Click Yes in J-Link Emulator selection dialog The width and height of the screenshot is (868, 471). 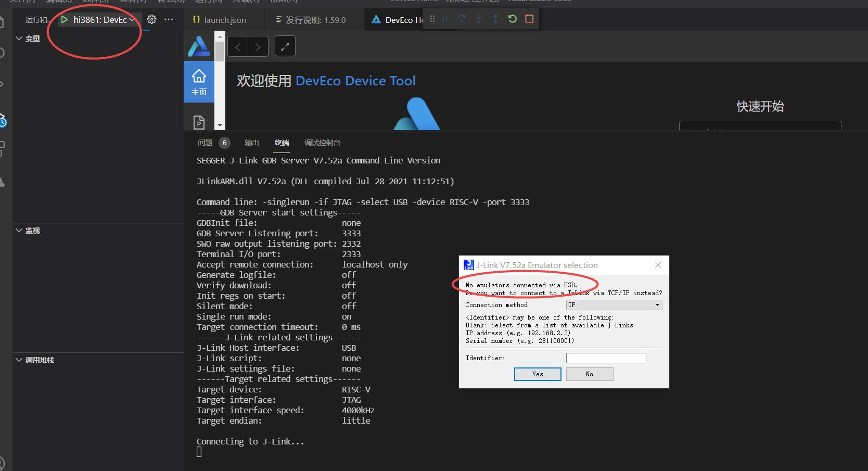point(538,374)
